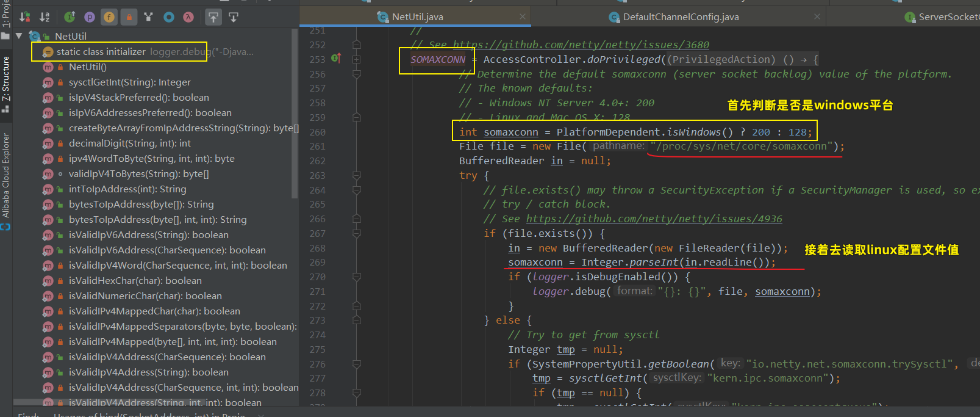Viewport: 980px width, 417px height.
Task: Collapse fold marker on line 252
Action: [357, 45]
